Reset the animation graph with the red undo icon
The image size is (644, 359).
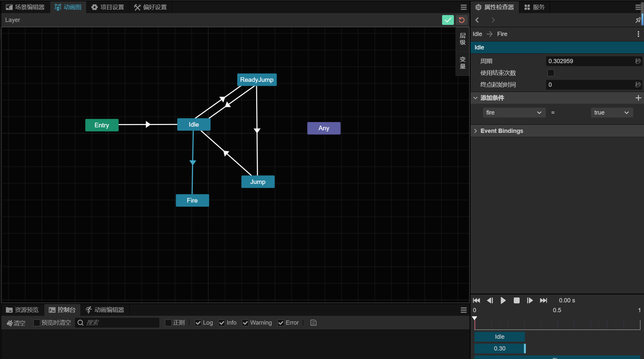pyautogui.click(x=462, y=20)
